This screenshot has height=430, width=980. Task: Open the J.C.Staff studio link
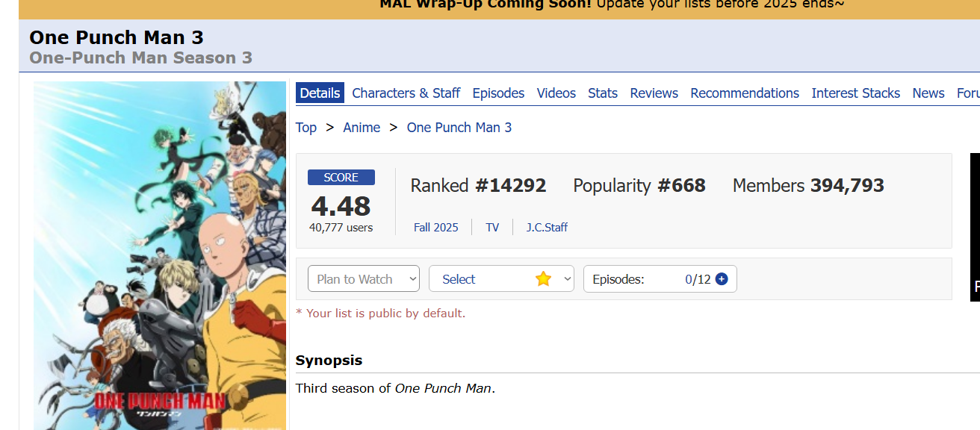pos(547,228)
